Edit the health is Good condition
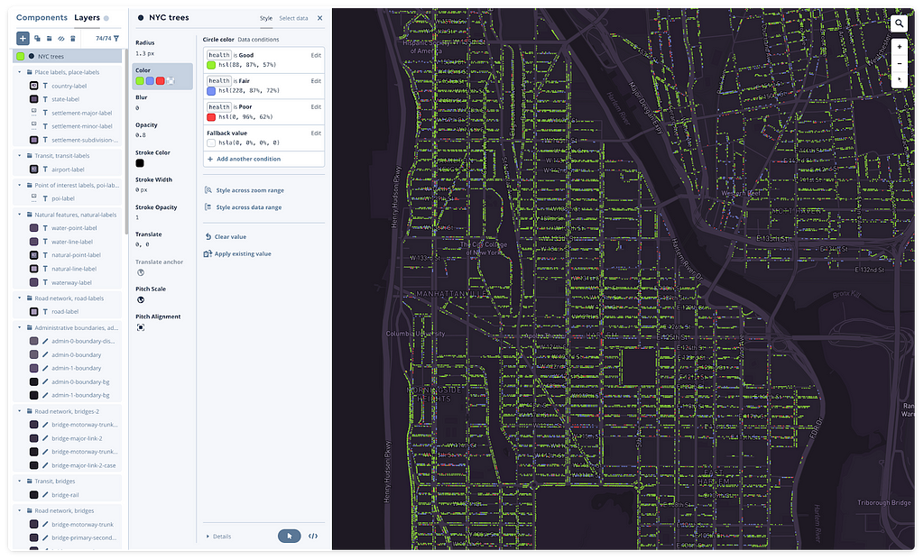 (316, 55)
